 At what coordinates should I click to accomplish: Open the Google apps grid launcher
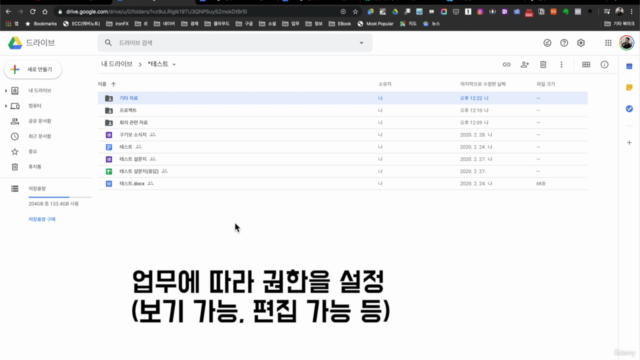click(608, 43)
